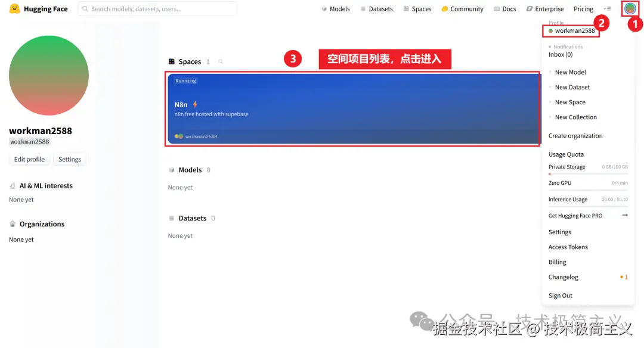Click the Inference Usage bar

[x=588, y=206]
